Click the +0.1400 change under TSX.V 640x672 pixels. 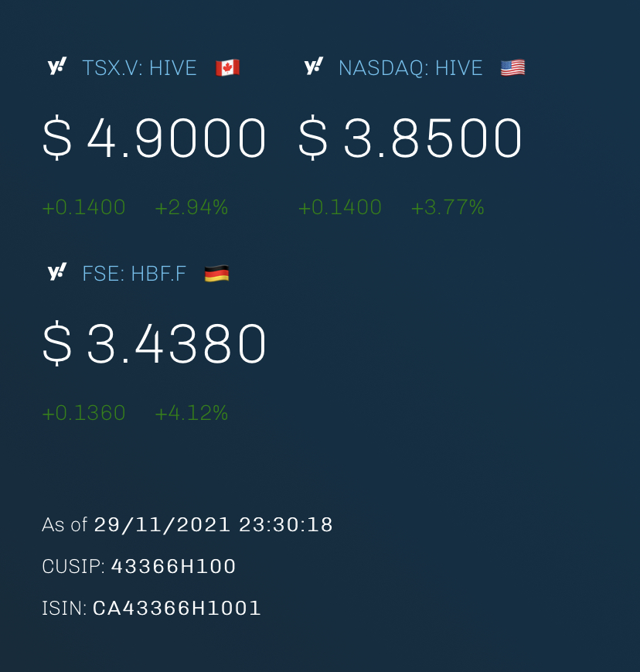83,207
